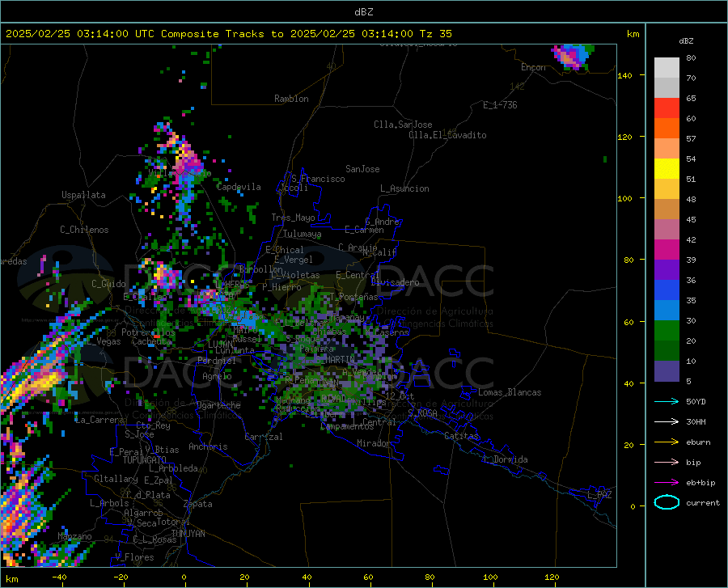Screen dimensions: 728x588
Task: Click the 'Clla.El_Cavadito' map label
Action: click(x=447, y=135)
